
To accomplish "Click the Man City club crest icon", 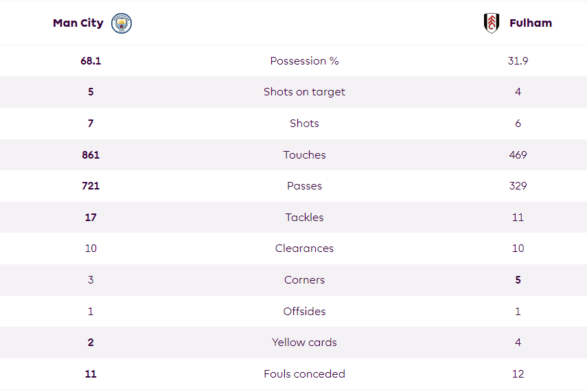I will pos(122,23).
